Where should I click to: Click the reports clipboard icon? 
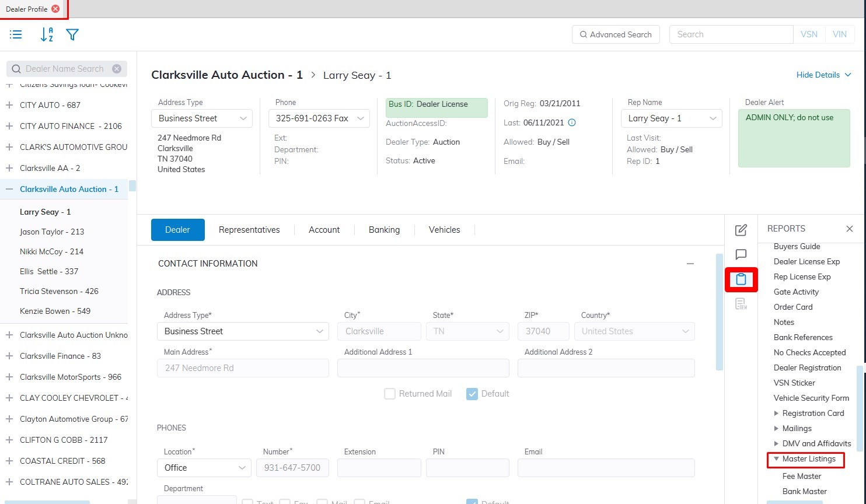pyautogui.click(x=741, y=279)
